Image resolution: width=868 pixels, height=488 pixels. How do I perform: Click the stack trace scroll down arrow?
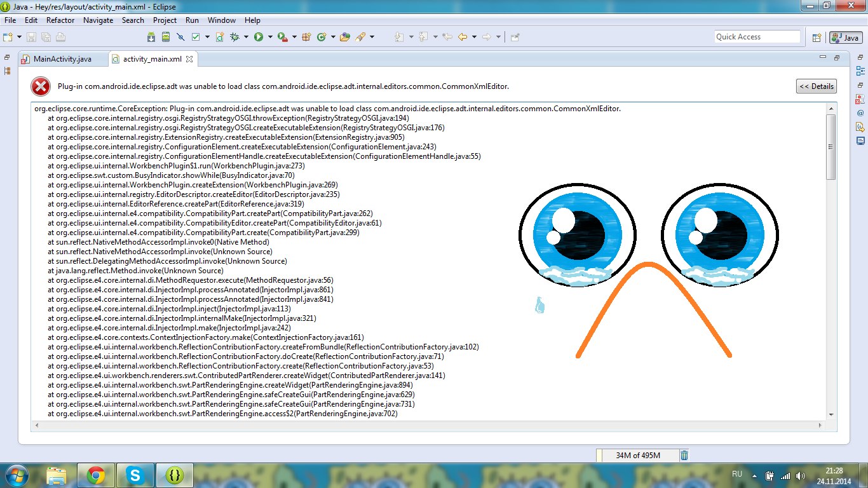point(831,414)
